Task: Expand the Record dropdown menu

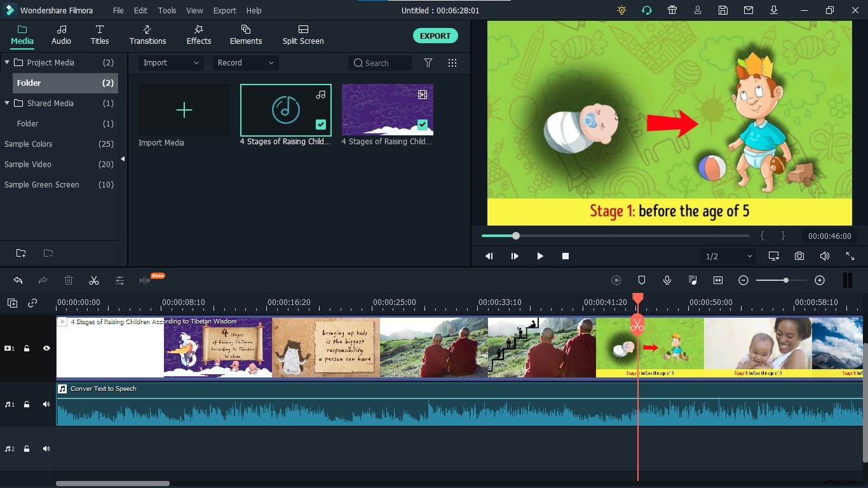Action: tap(245, 62)
